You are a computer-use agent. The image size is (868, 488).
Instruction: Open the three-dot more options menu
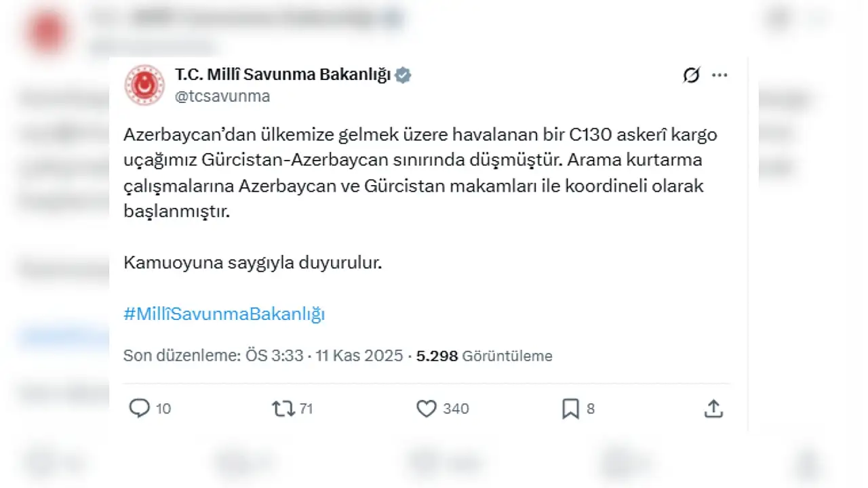tap(719, 75)
